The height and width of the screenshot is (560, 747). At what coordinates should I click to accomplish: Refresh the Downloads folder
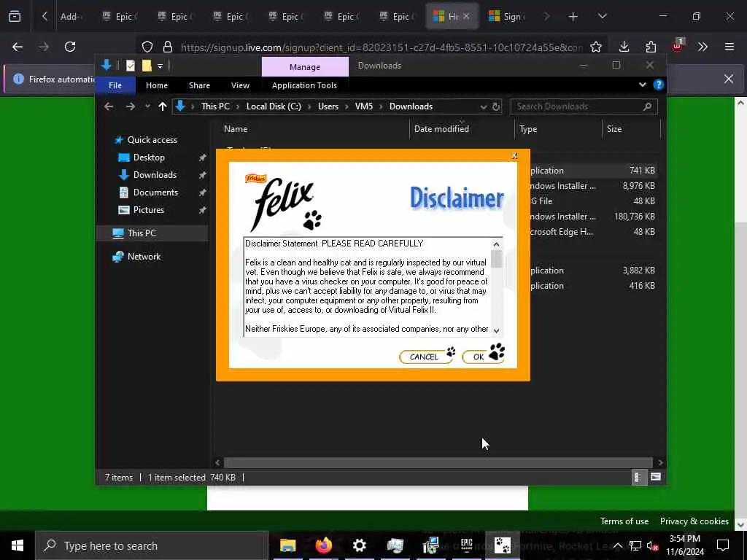click(x=496, y=106)
